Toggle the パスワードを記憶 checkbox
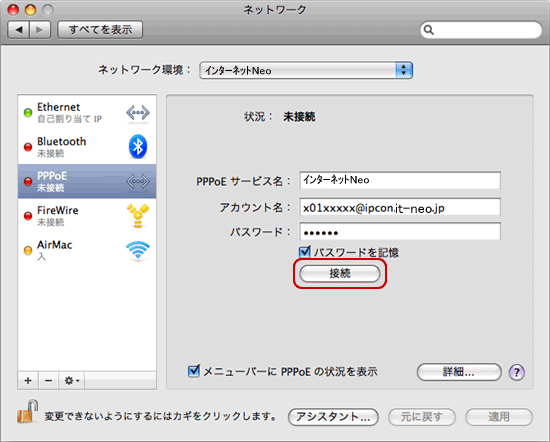 click(305, 252)
